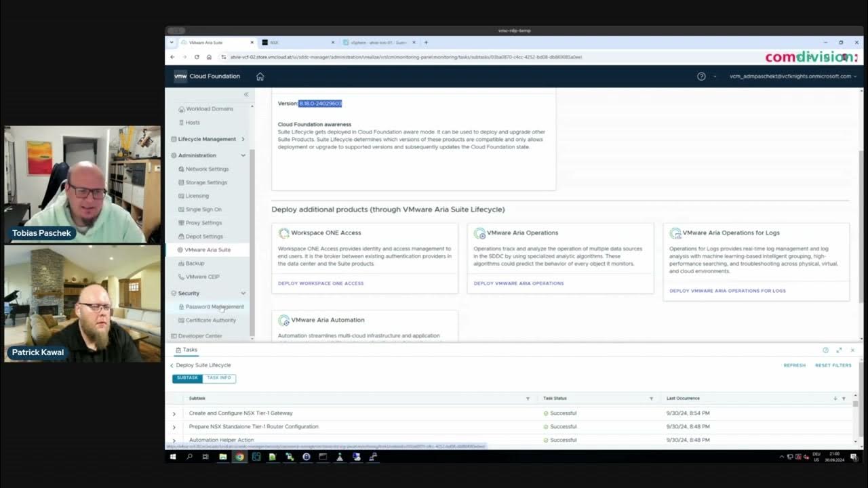Switch to the Subtask tab
This screenshot has width=868, height=488.
(187, 378)
